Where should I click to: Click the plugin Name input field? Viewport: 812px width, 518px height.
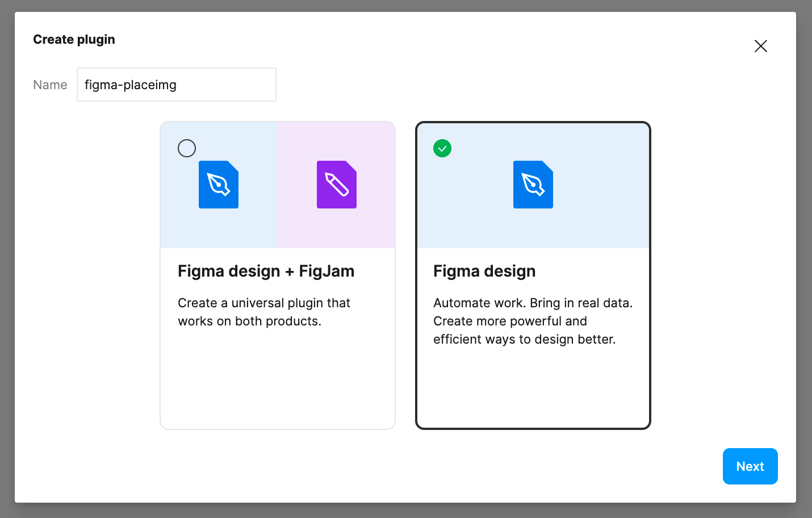pyautogui.click(x=177, y=85)
